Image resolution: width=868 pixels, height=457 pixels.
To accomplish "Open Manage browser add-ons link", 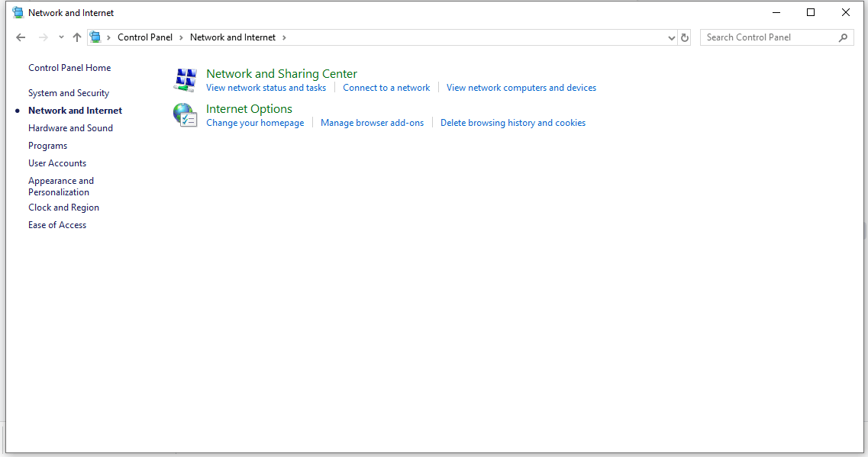I will tap(372, 123).
